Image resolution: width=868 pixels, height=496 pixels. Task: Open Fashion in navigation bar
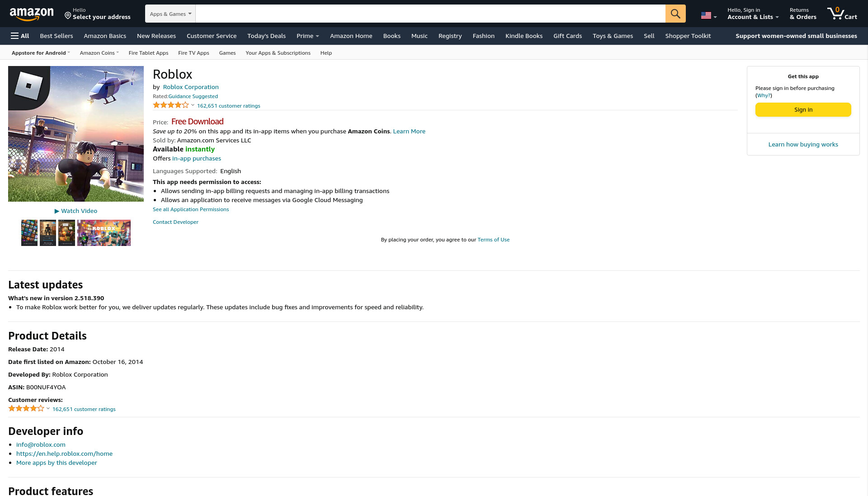tap(484, 36)
